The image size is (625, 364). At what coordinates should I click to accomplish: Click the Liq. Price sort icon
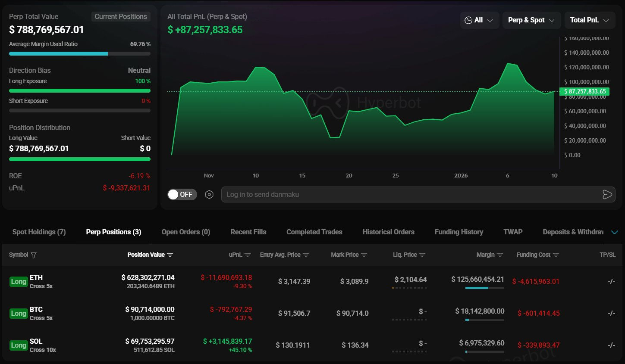click(422, 255)
